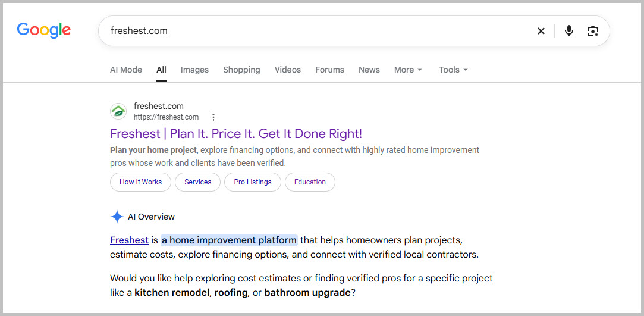Switch to the News tab

pos(369,70)
